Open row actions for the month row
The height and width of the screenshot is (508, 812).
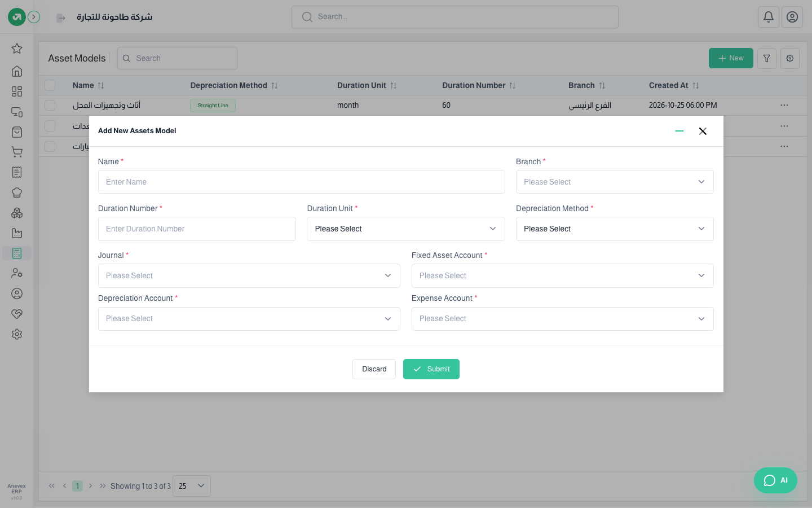[x=784, y=106]
